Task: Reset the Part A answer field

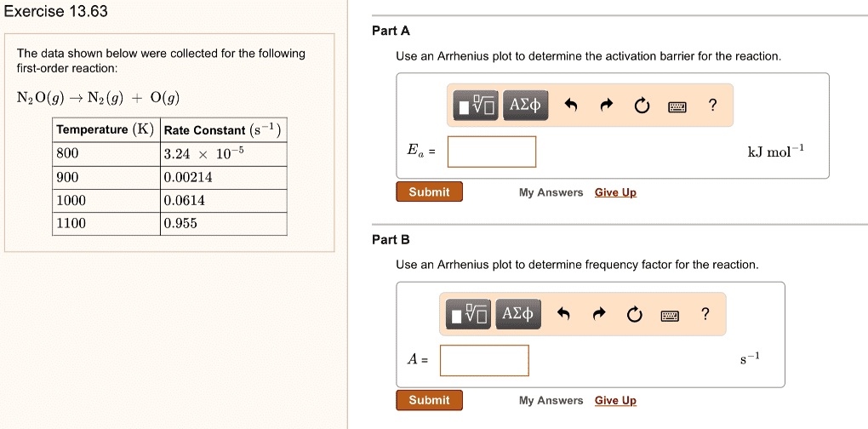Action: coord(641,106)
